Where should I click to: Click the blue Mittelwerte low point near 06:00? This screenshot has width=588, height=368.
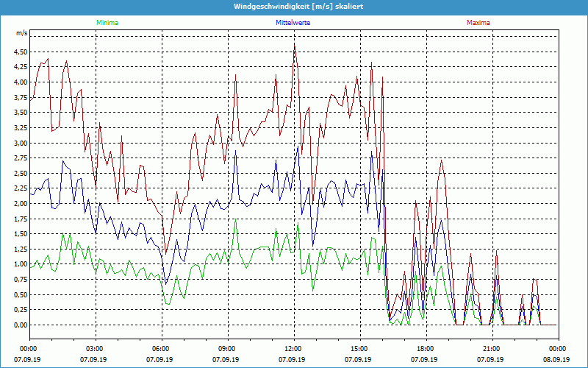pyautogui.click(x=166, y=283)
